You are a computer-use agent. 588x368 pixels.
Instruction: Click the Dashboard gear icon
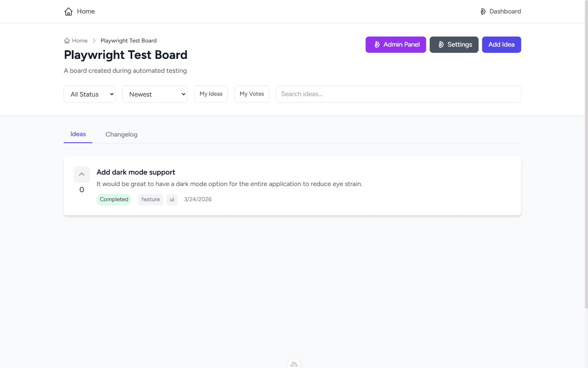point(483,11)
